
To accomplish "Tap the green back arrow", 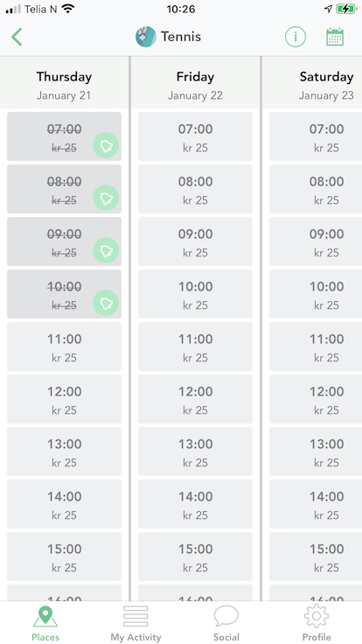I will (x=17, y=37).
